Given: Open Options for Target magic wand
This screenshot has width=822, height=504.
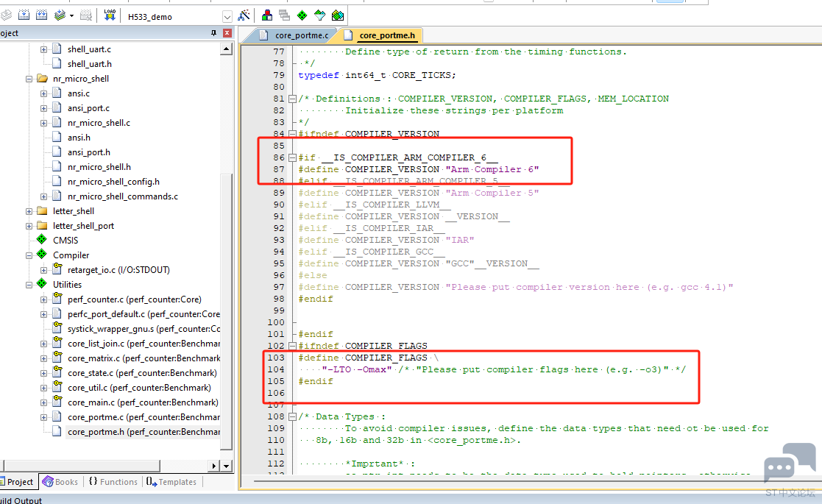Looking at the screenshot, I should (244, 15).
